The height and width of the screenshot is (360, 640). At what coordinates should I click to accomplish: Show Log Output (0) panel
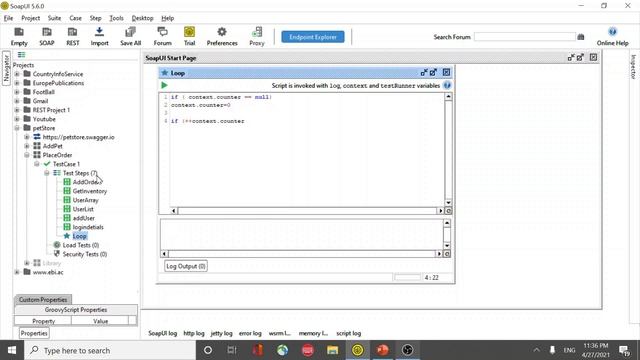(x=186, y=266)
